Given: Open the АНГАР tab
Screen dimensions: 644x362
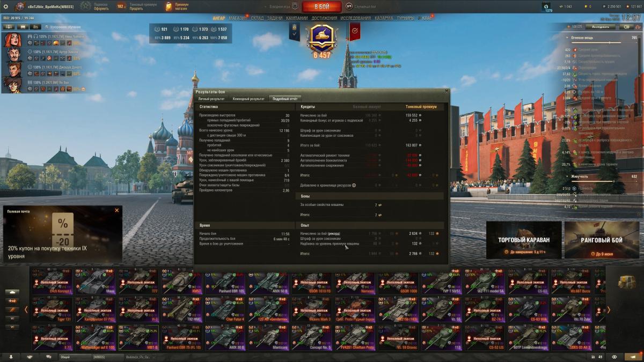Looking at the screenshot, I should pyautogui.click(x=219, y=18).
